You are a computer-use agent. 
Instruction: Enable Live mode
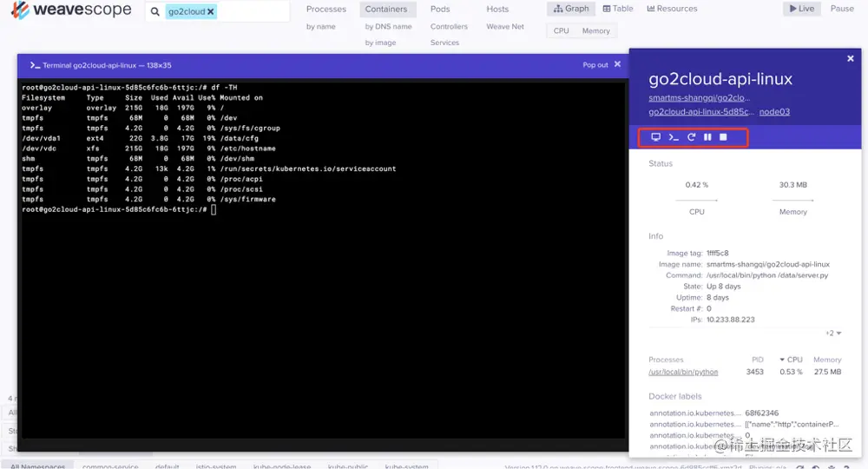pos(801,9)
